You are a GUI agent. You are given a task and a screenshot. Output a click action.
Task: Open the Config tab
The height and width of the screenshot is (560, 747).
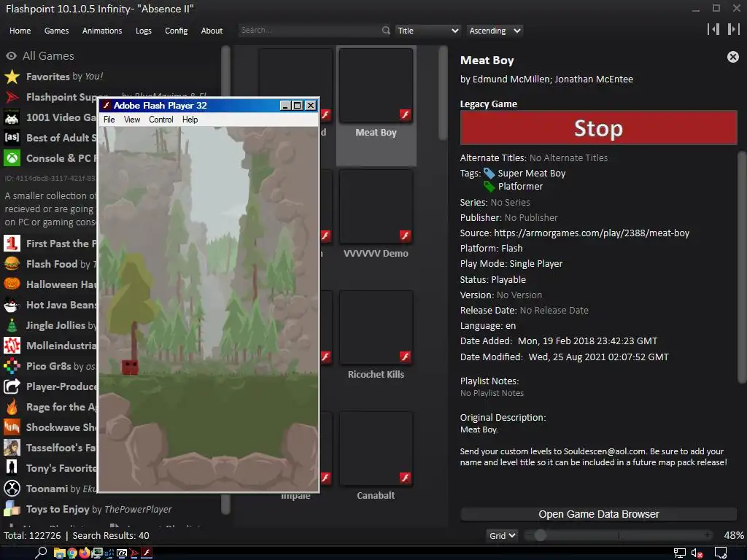(x=177, y=31)
